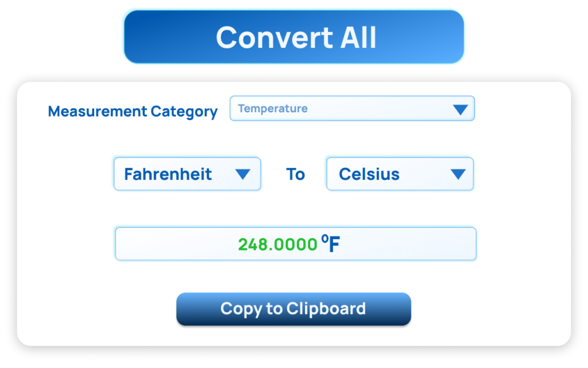Image resolution: width=588 pixels, height=368 pixels.
Task: Click the Measurement Category label
Action: 133,112
